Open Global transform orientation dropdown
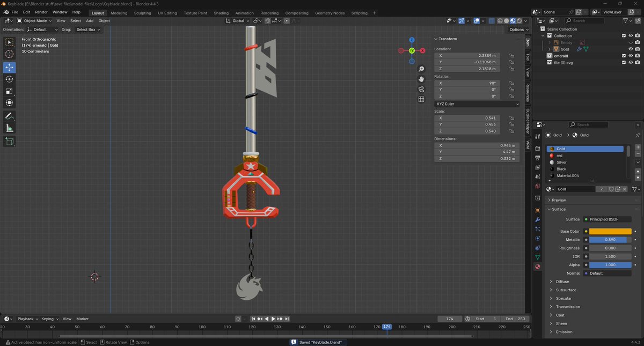The width and height of the screenshot is (644, 346). 237,21
